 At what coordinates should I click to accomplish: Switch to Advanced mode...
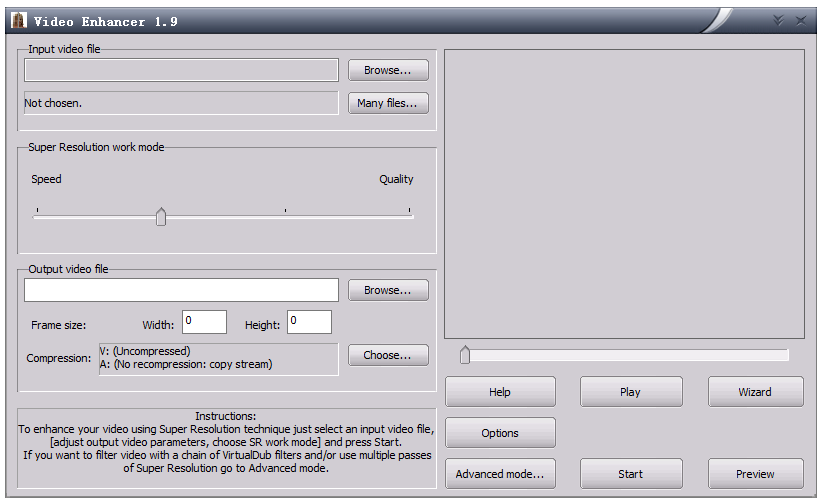500,474
